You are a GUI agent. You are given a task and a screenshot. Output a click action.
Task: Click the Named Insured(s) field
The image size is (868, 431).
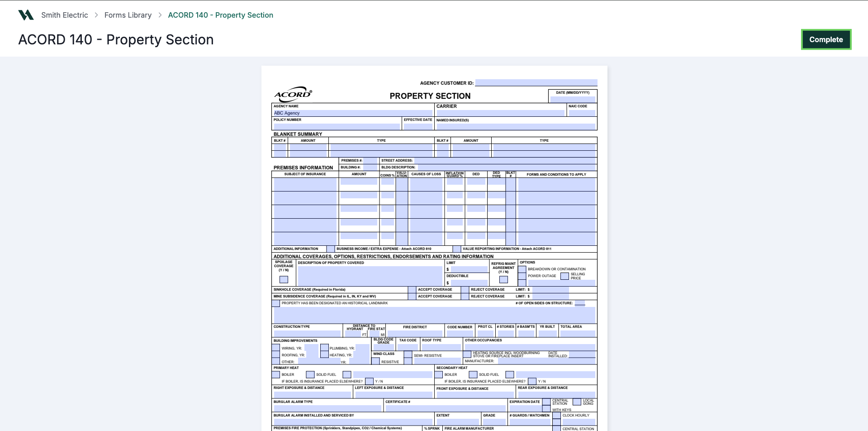[x=516, y=126]
